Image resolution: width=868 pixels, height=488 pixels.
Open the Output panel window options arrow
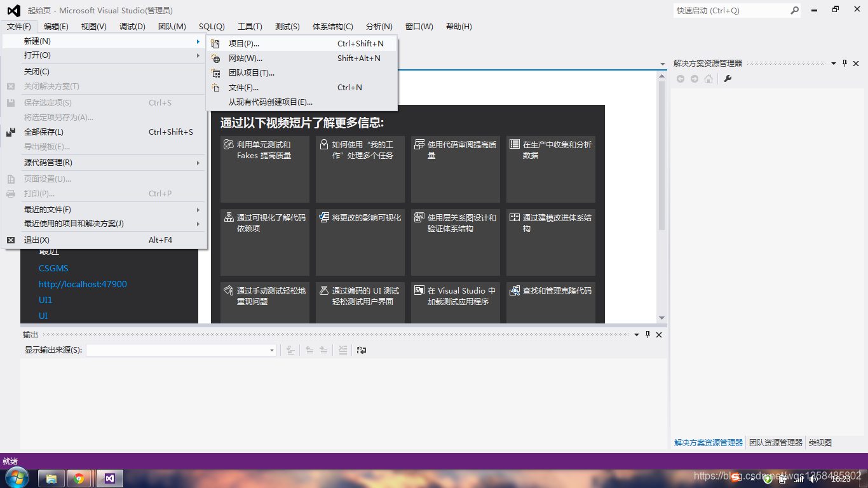click(x=637, y=334)
